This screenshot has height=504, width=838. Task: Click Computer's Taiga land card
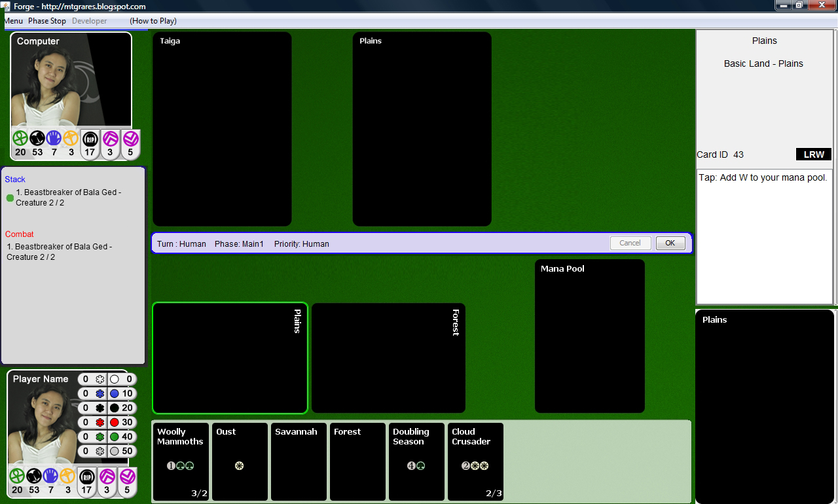pos(222,129)
